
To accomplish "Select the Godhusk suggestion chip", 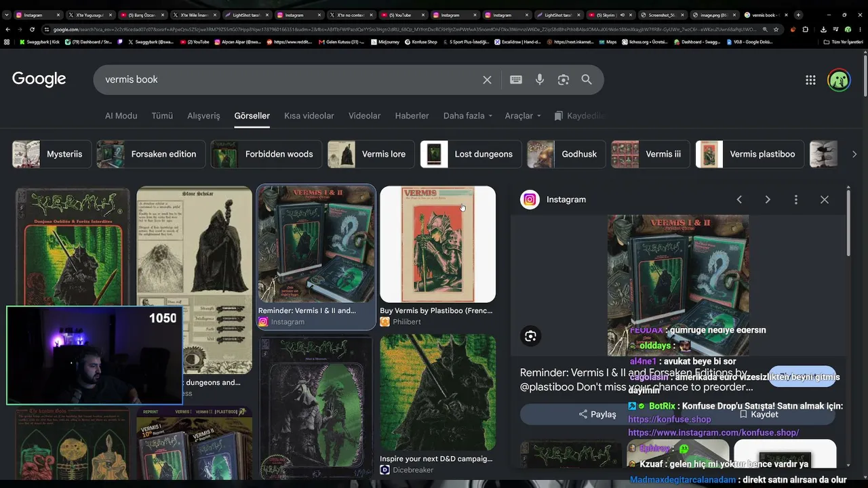I will (566, 154).
